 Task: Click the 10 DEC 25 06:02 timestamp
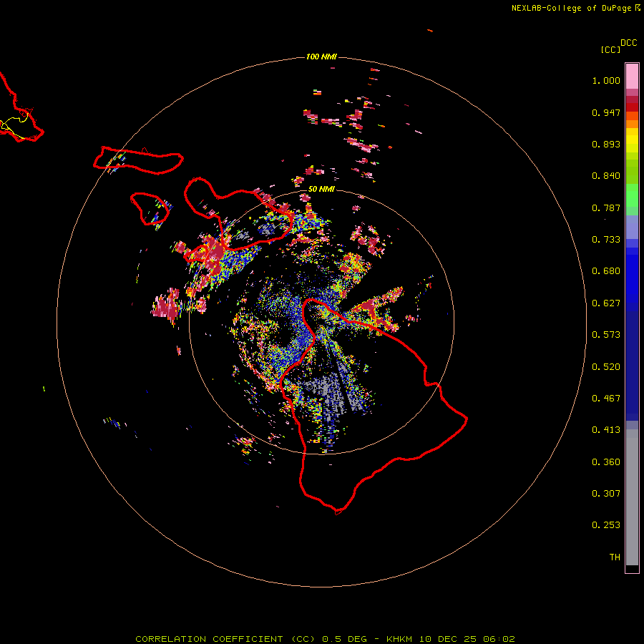pos(467,639)
